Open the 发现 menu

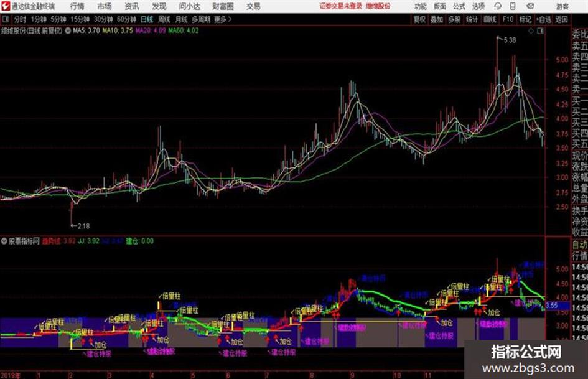pos(159,6)
